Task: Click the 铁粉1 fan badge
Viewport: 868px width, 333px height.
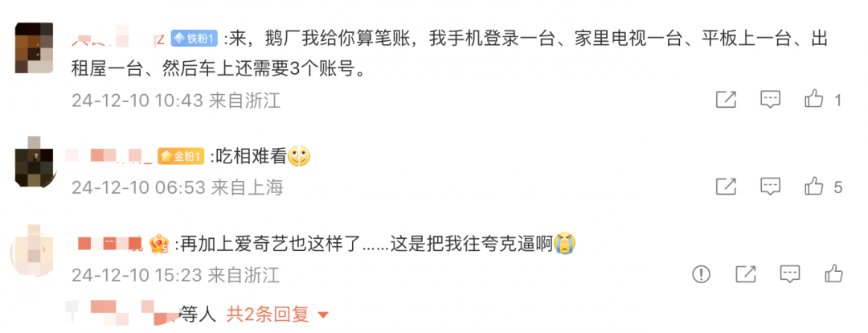Action: (x=195, y=39)
